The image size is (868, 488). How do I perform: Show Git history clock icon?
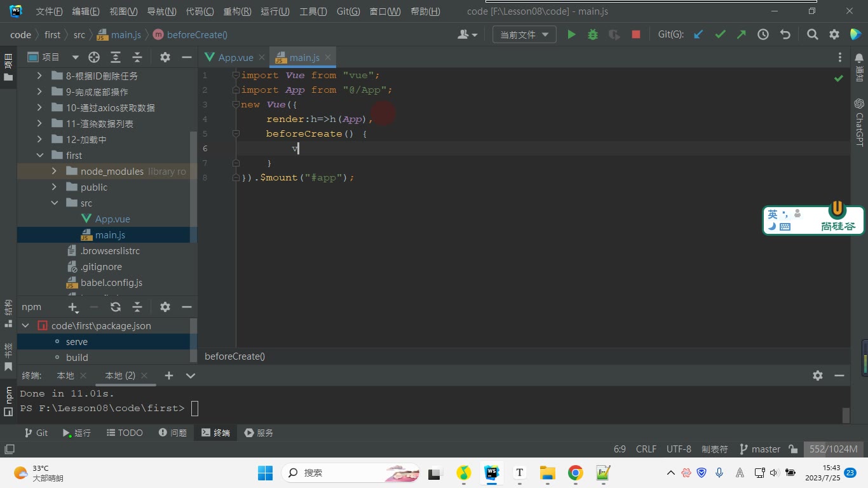tap(763, 35)
